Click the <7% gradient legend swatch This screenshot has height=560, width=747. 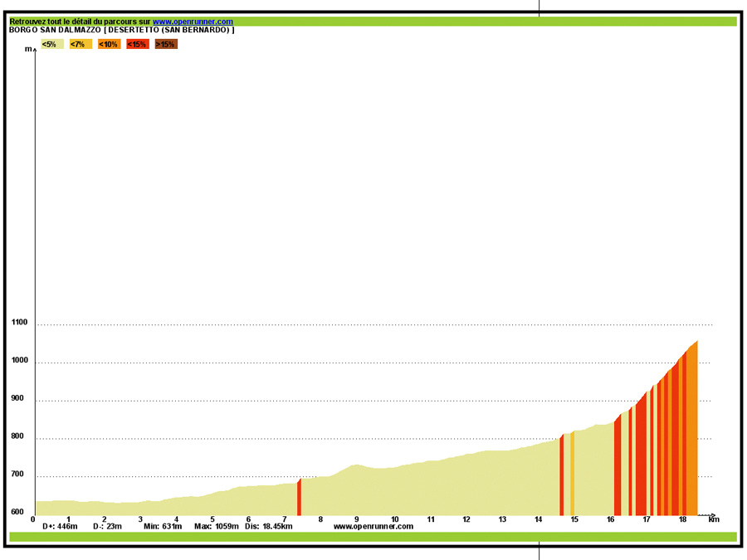point(81,44)
